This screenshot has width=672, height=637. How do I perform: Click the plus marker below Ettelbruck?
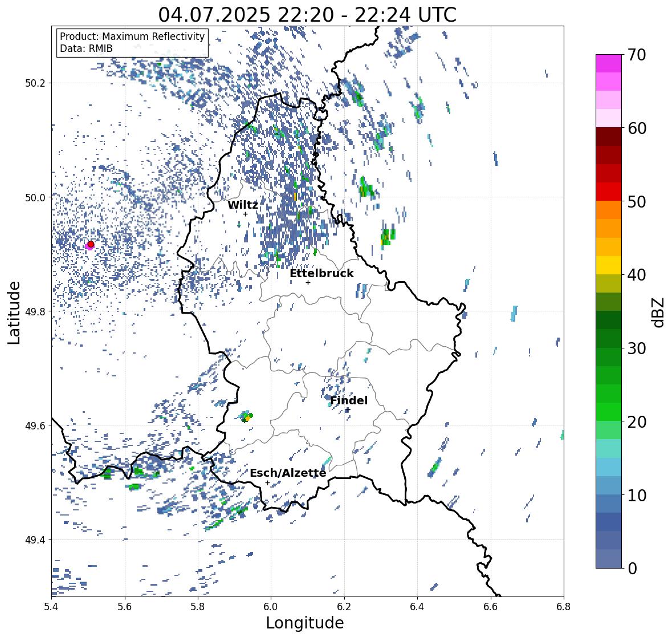click(x=308, y=282)
